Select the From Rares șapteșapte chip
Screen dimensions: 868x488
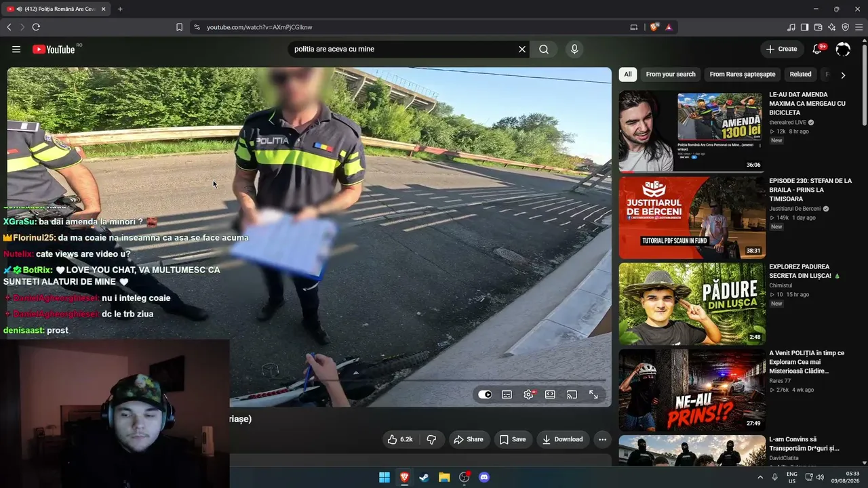743,75
